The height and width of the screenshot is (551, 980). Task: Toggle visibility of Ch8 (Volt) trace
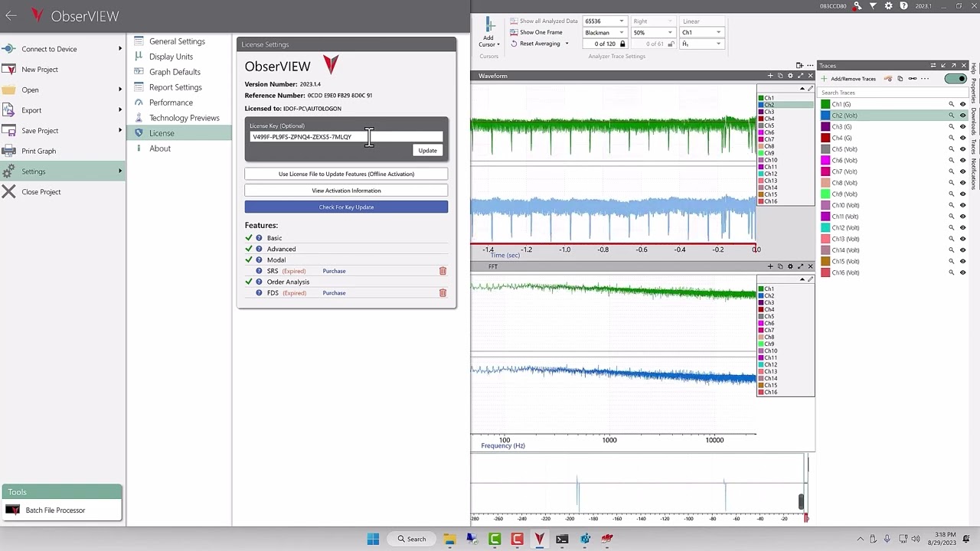(963, 183)
